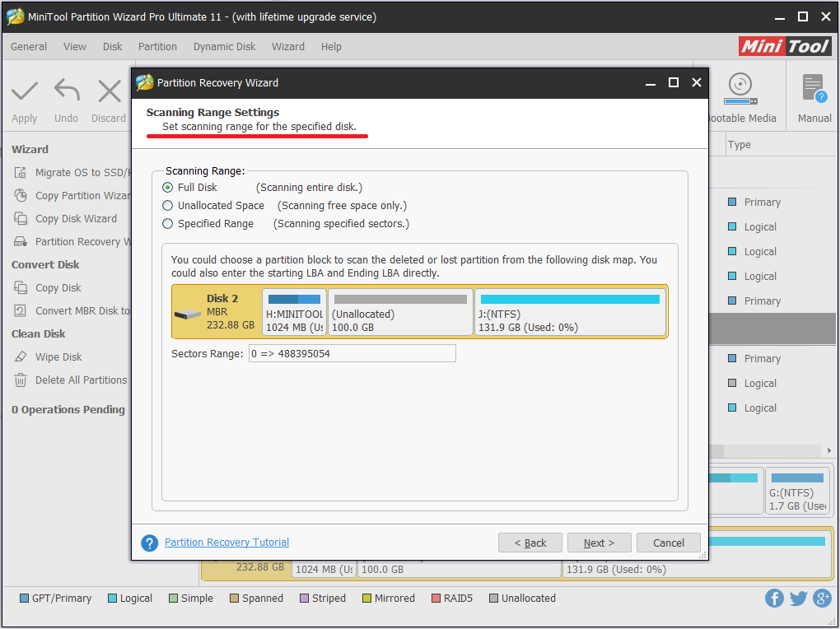Screen dimensions: 840x629
Task: Click the Next button
Action: [599, 543]
